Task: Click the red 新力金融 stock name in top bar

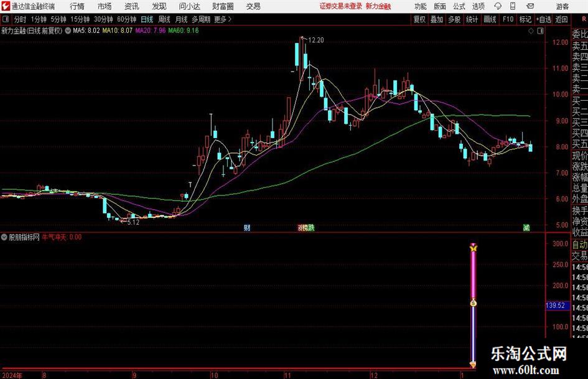Action: (378, 6)
